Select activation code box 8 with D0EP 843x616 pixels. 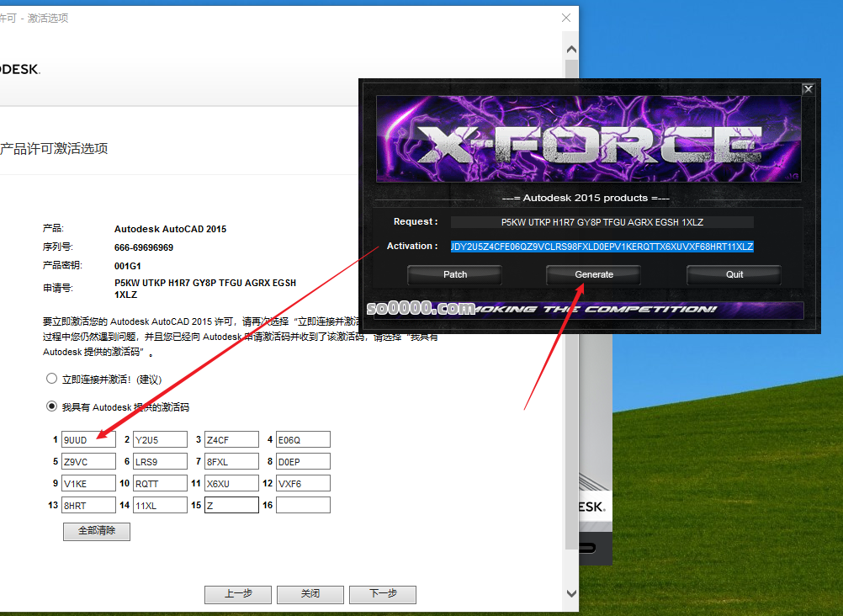coord(303,461)
